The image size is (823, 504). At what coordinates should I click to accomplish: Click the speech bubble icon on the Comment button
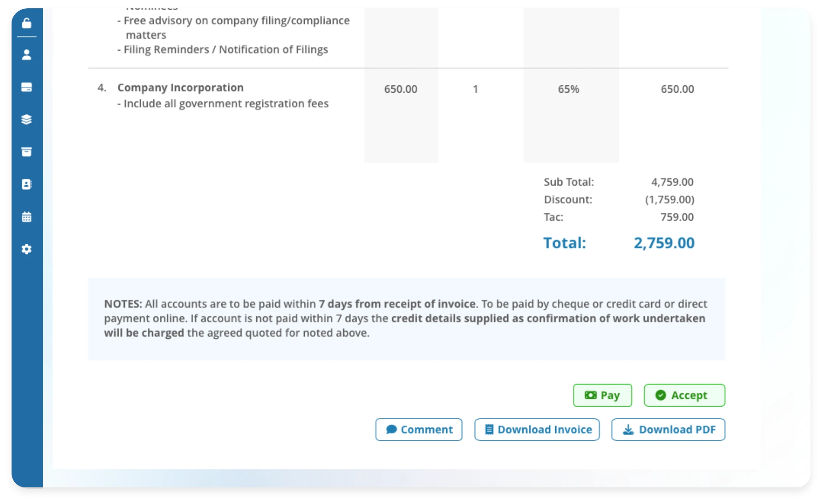click(x=391, y=429)
